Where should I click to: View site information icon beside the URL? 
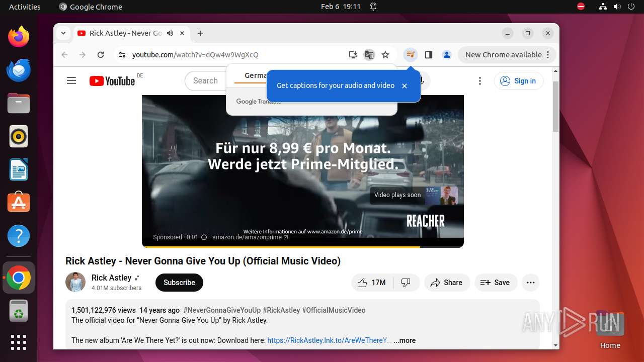(x=122, y=55)
